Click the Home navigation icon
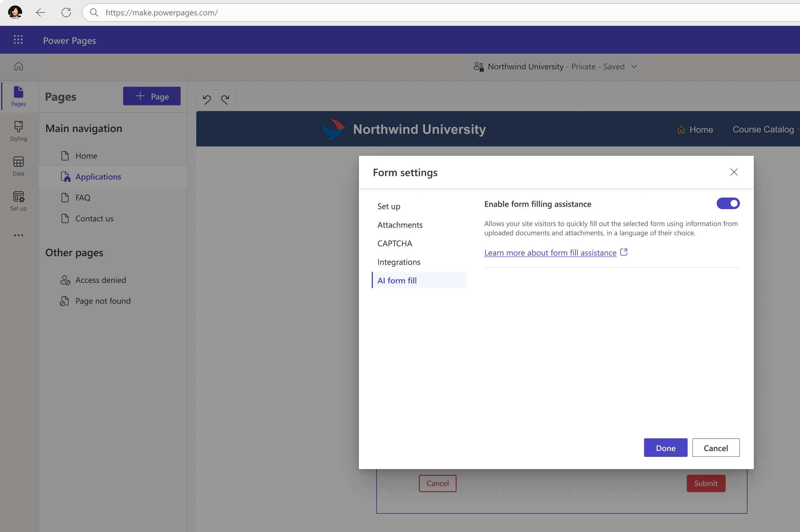800x532 pixels. (18, 66)
